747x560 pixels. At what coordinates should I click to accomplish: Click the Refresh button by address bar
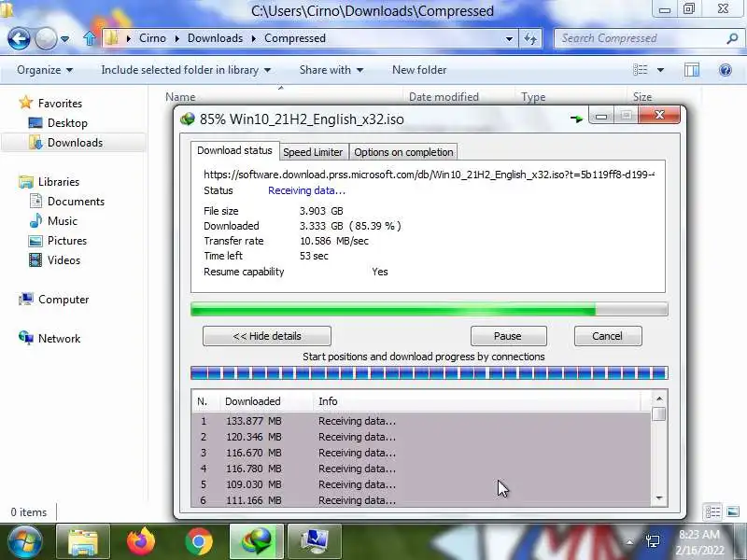pyautogui.click(x=530, y=38)
